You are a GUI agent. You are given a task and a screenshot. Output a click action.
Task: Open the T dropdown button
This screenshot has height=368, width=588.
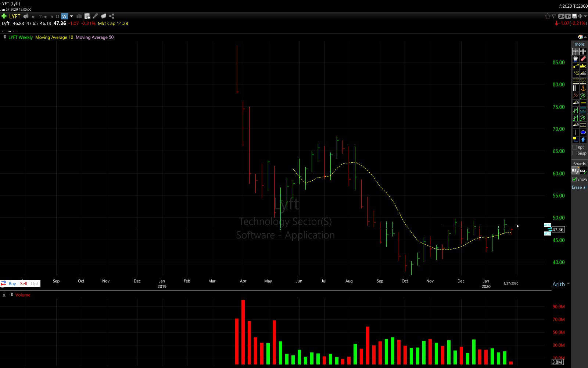[568, 16]
